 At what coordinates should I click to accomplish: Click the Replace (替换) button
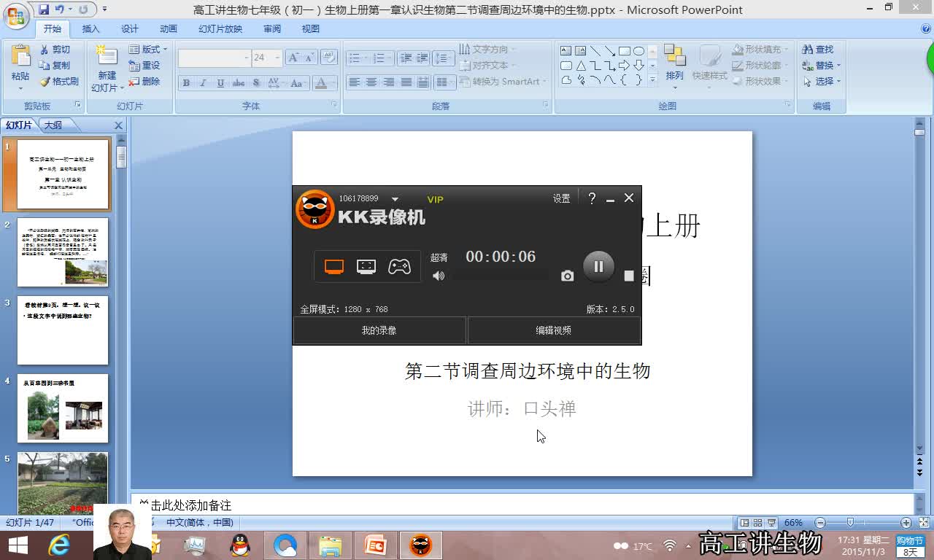click(x=822, y=66)
